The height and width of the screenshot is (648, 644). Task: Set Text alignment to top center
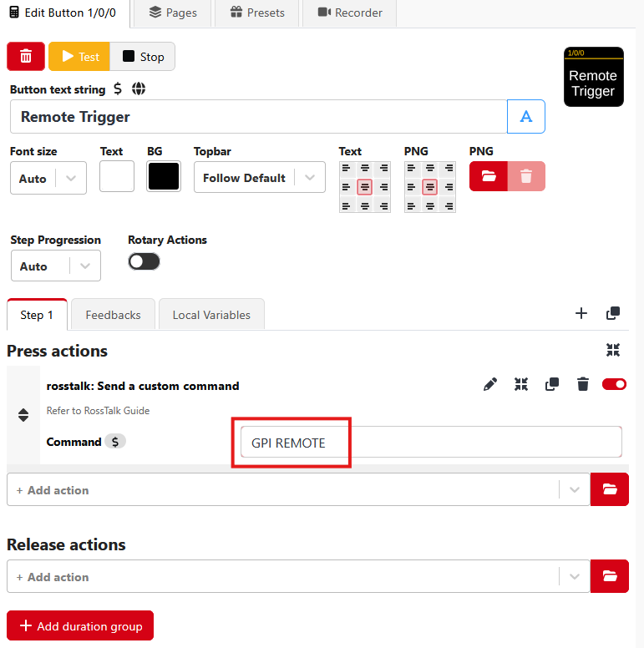[364, 168]
